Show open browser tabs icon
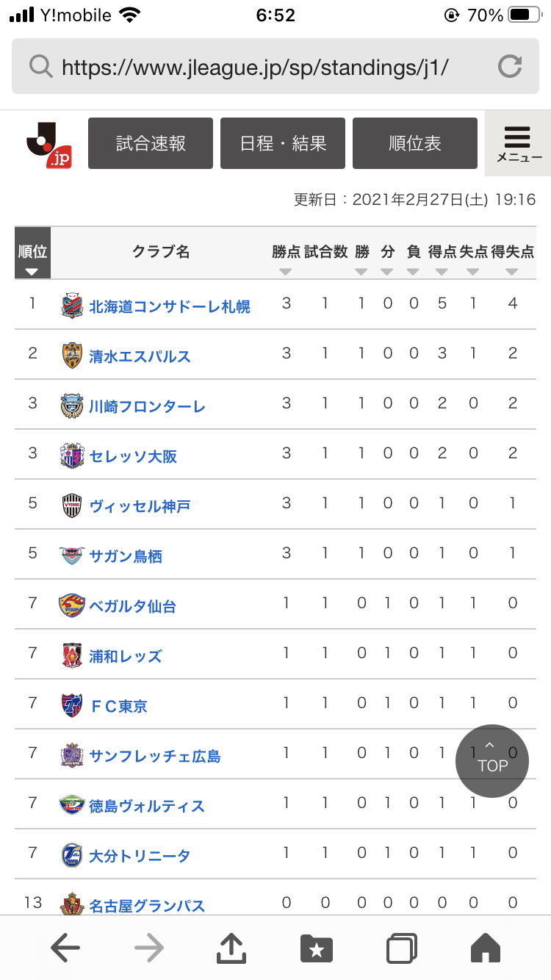This screenshot has height=980, width=551. tap(402, 948)
